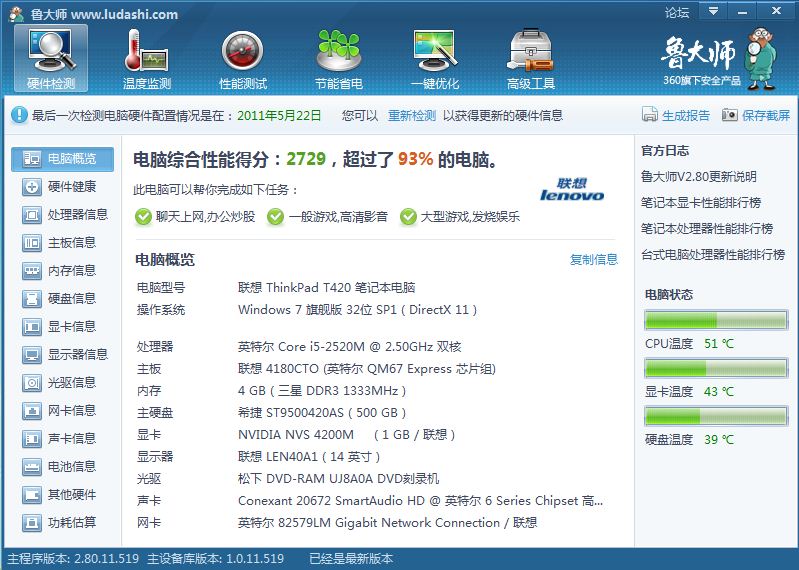Click the 显卡温度 progress bar

[716, 368]
